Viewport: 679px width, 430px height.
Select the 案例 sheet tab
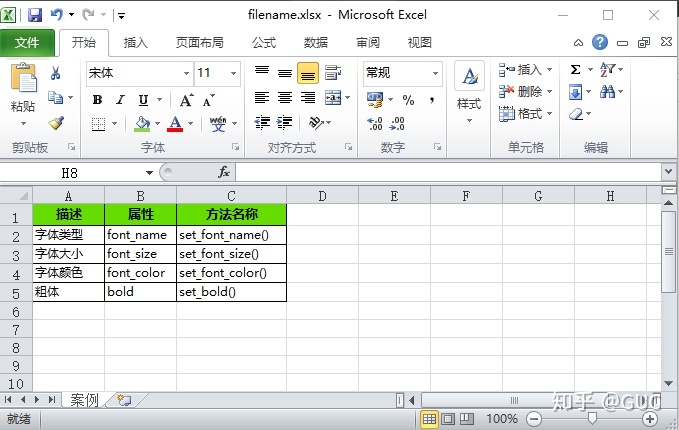coord(84,400)
